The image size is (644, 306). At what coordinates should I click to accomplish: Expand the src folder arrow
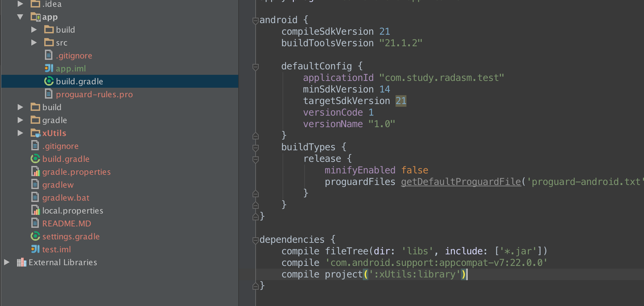pos(34,42)
